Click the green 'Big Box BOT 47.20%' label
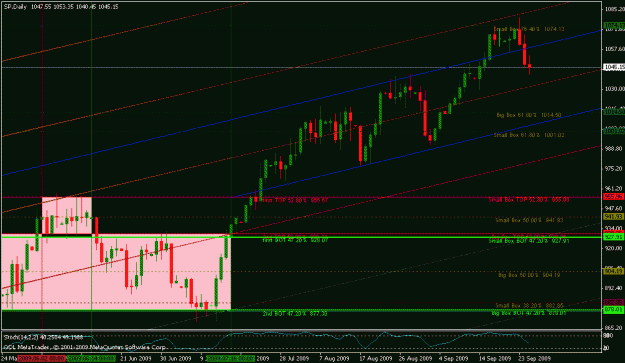Viewport: 625px width, 363px height. click(529, 313)
